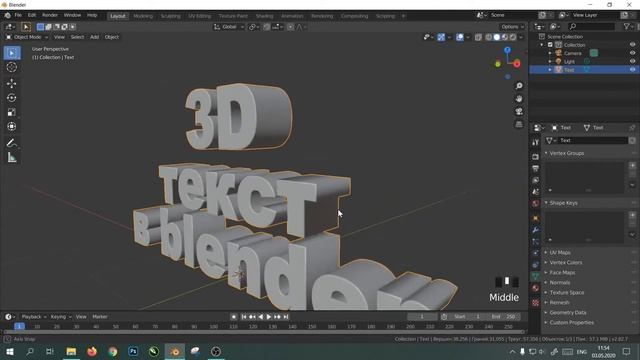
Task: Open the Edit menu
Action: click(32, 15)
